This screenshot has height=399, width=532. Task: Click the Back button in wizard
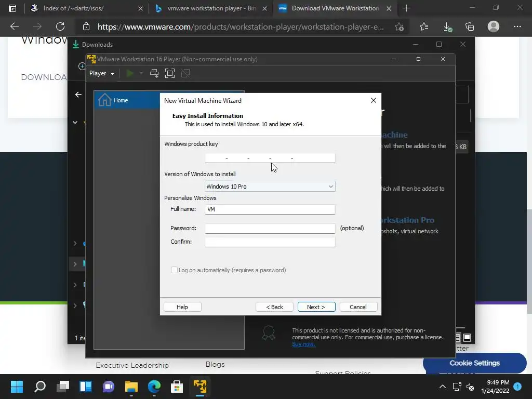(274, 307)
